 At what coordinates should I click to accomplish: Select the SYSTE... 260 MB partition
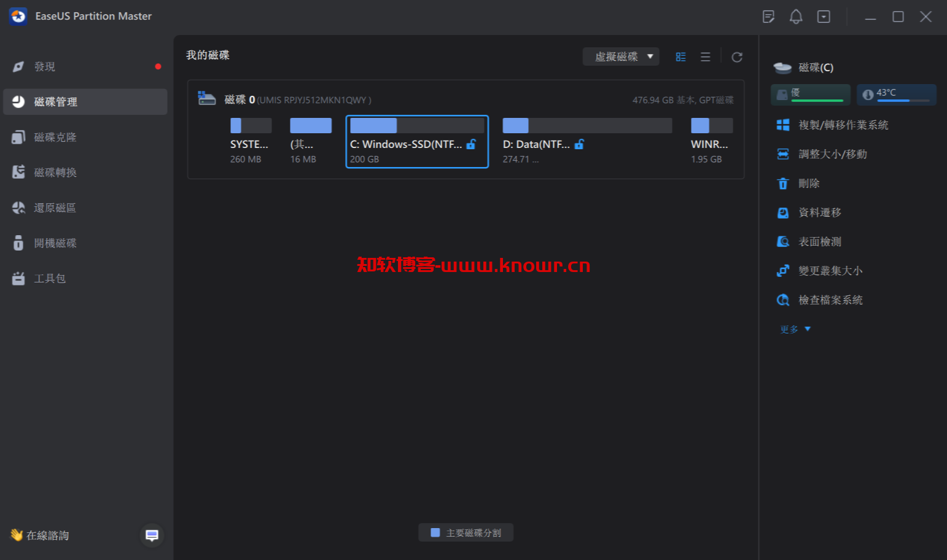click(x=251, y=141)
